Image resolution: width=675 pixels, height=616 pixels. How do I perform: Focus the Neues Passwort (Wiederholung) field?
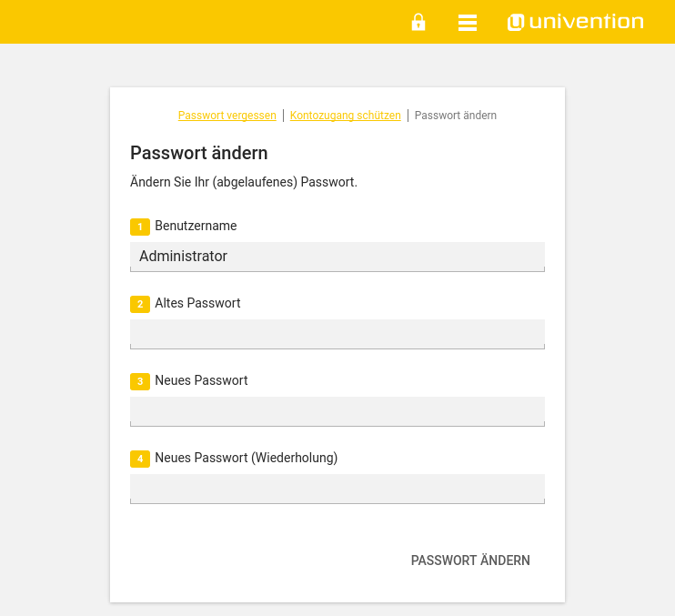pyautogui.click(x=337, y=489)
